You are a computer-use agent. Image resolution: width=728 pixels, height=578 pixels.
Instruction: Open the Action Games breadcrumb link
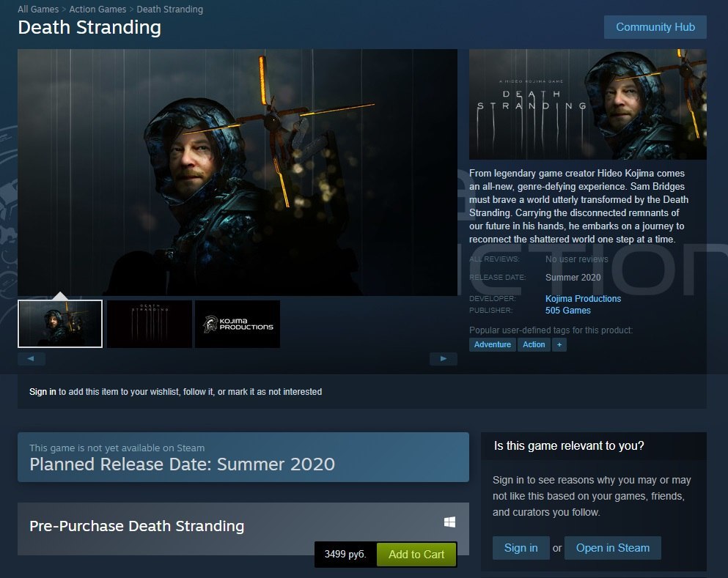(x=98, y=10)
